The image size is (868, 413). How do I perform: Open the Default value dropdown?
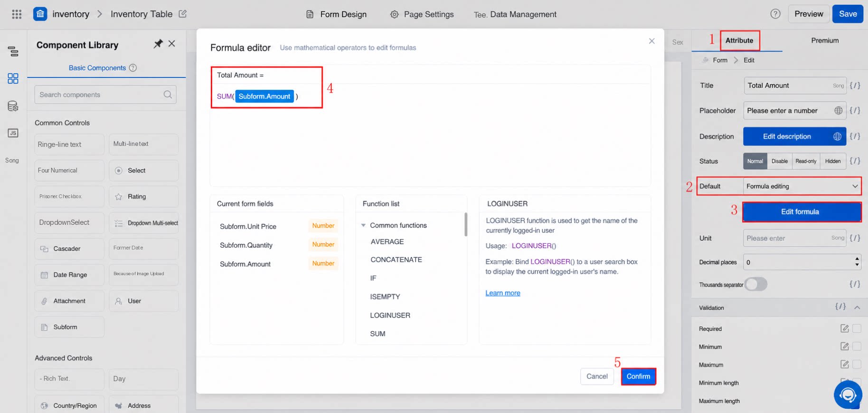coord(802,186)
